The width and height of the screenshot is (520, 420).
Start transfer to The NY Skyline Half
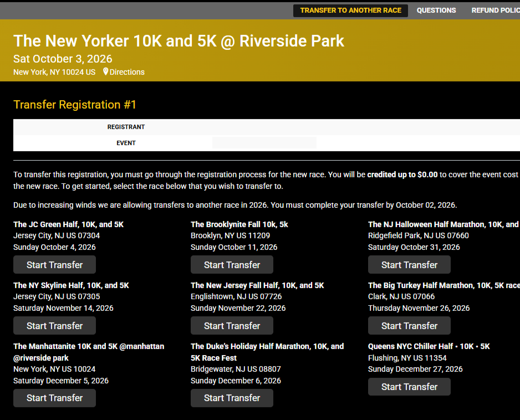pyautogui.click(x=54, y=325)
